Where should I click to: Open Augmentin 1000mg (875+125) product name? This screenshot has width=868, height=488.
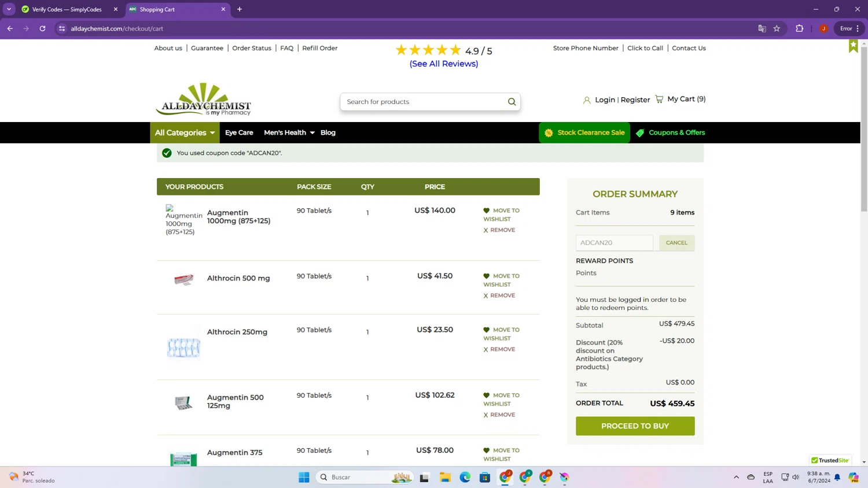[238, 217]
